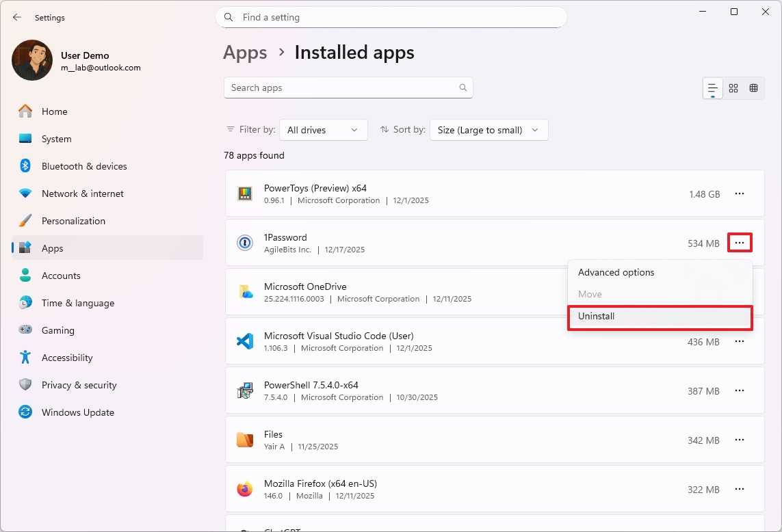Select list view layout
The height and width of the screenshot is (532, 782).
tap(712, 88)
